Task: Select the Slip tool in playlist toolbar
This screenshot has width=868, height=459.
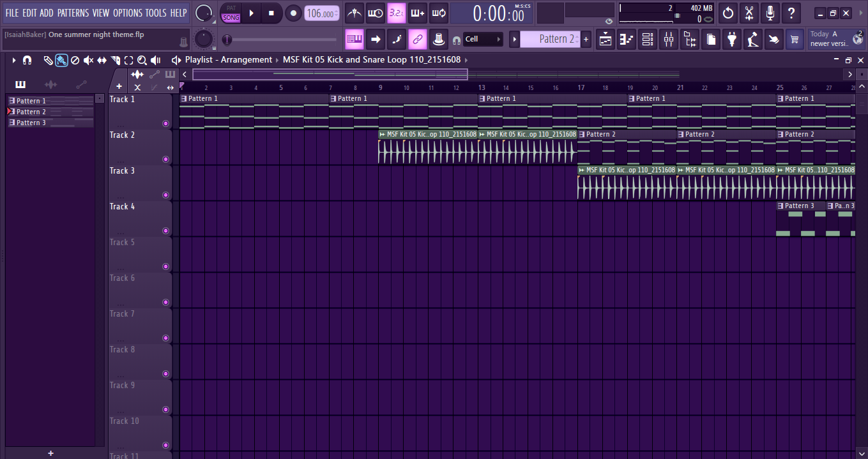Action: (x=102, y=60)
